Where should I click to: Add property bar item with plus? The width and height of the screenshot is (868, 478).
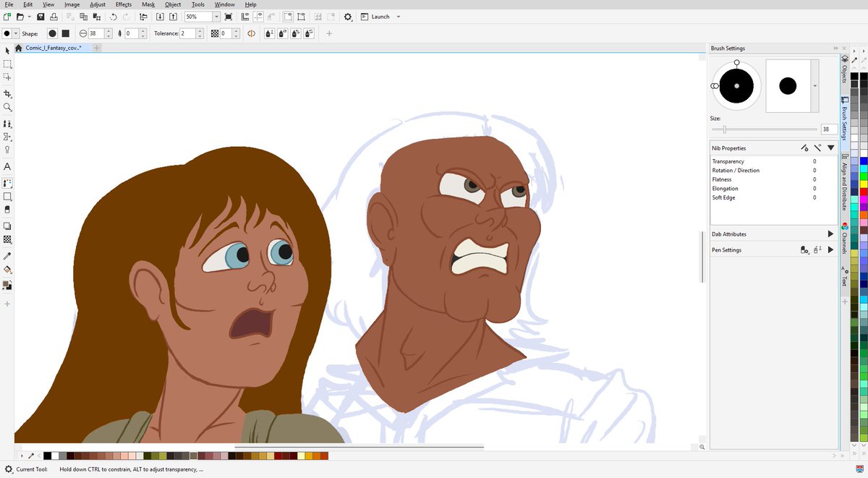coord(329,33)
